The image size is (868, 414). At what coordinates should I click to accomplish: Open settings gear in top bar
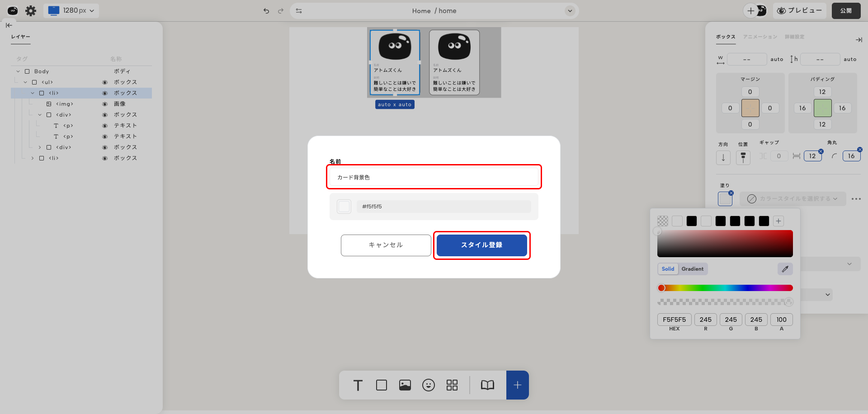point(31,11)
